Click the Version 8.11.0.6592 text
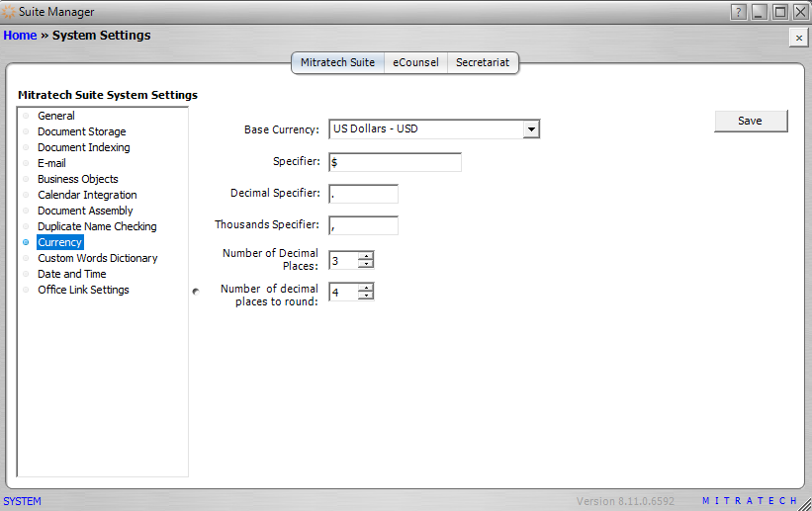This screenshot has width=812, height=511. point(625,501)
